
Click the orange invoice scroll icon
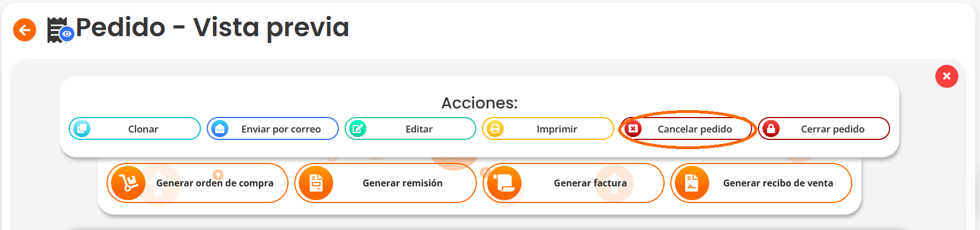504,183
